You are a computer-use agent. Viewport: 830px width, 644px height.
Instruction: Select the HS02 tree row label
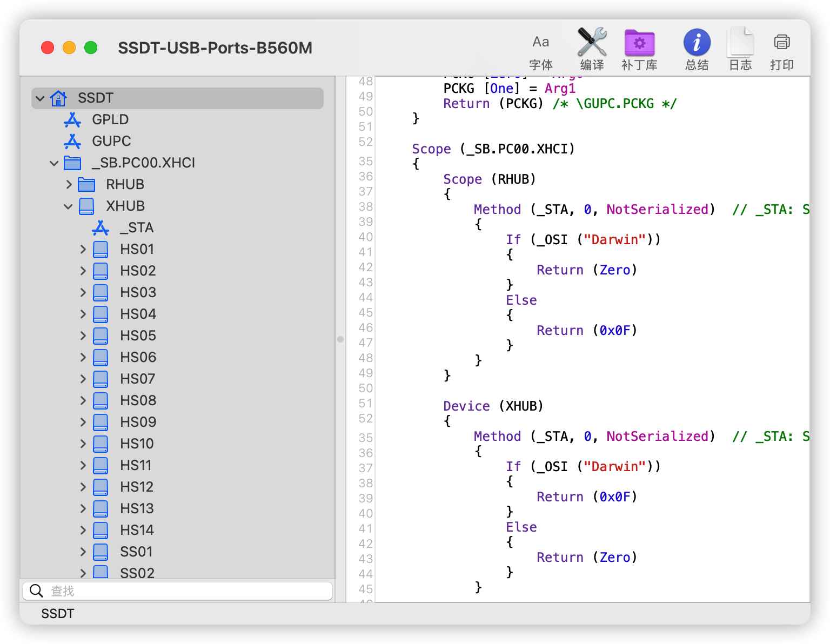pos(138,271)
